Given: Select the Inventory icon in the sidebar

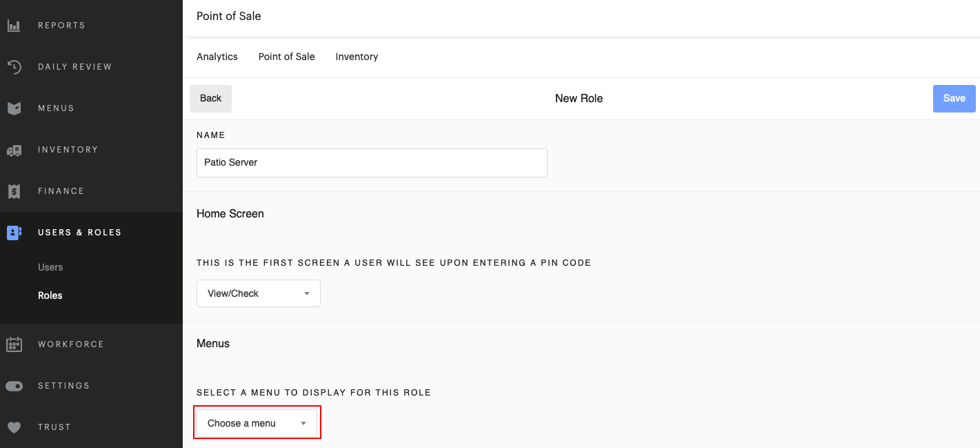Looking at the screenshot, I should pos(14,149).
